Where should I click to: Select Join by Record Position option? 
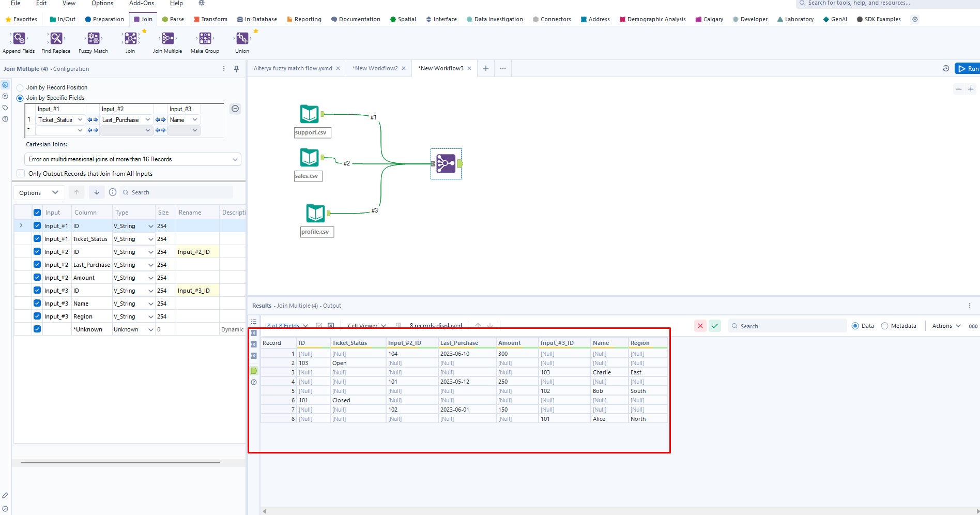[21, 88]
